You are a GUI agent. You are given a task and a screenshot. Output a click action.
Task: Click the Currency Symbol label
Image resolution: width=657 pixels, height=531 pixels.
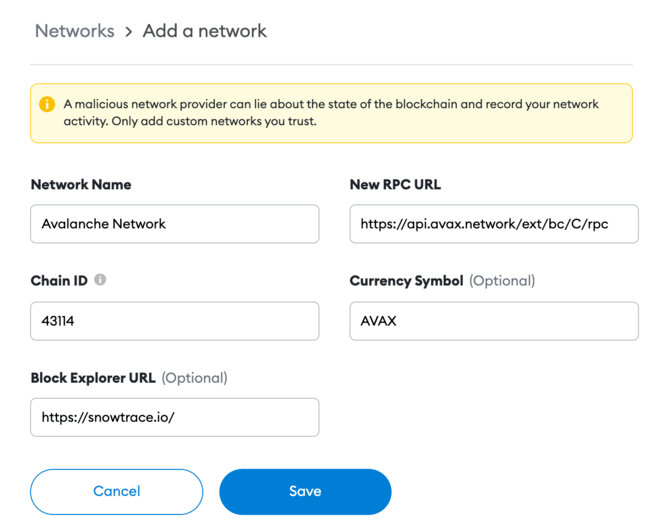(406, 281)
